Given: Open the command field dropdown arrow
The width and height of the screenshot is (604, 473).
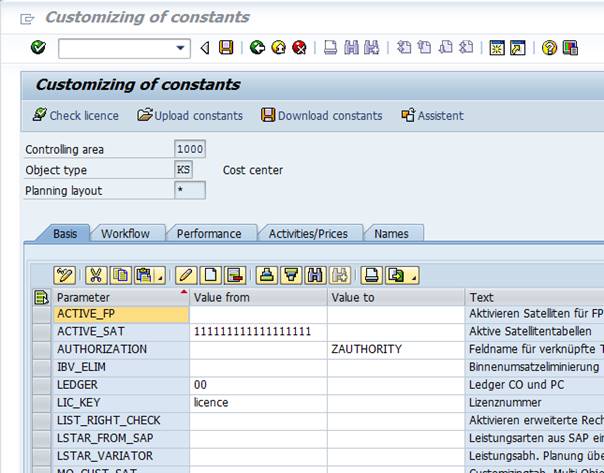Looking at the screenshot, I should (181, 48).
